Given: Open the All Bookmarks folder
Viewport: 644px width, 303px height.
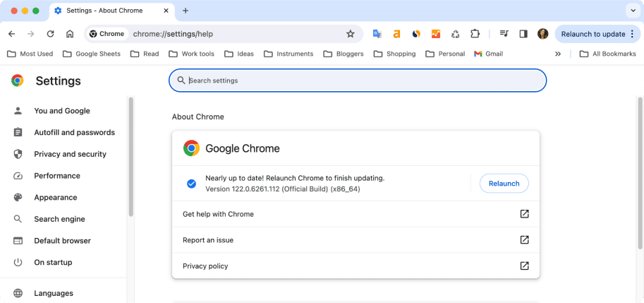Looking at the screenshot, I should click(x=607, y=54).
